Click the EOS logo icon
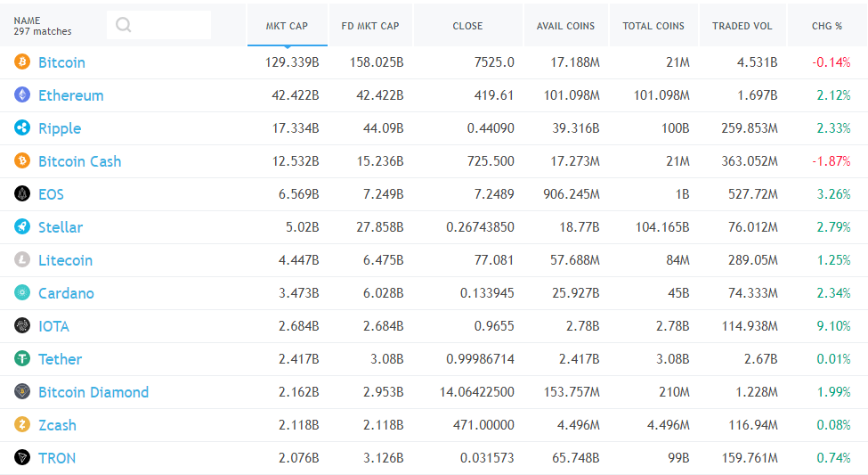The height and width of the screenshot is (475, 868). 22,193
